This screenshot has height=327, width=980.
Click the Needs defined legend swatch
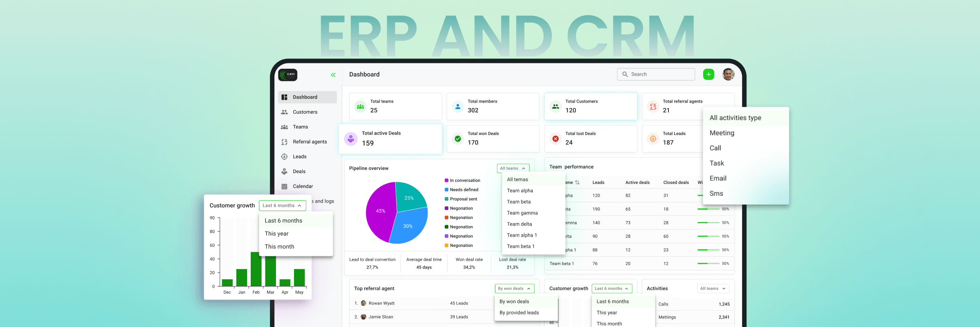click(447, 190)
